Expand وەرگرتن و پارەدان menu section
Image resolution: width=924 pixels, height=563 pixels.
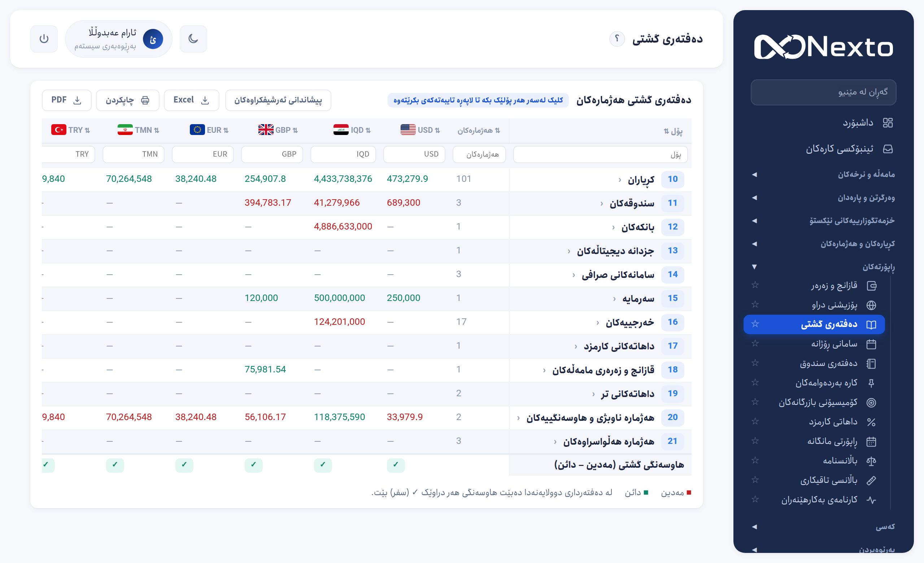(x=823, y=197)
